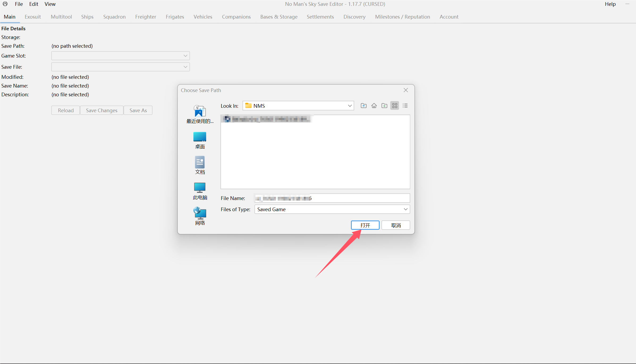The image size is (636, 364).
Task: Select the 此电脑 computer shortcut
Action: click(x=200, y=191)
